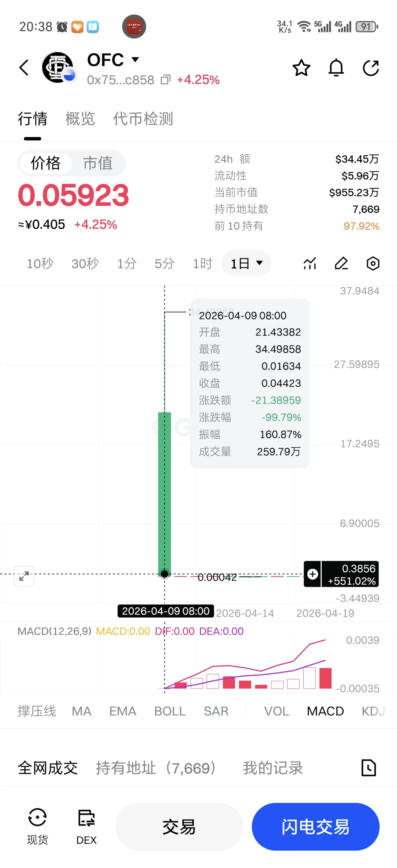397x868 pixels.
Task: Open the red floating app bubble
Action: tap(134, 26)
